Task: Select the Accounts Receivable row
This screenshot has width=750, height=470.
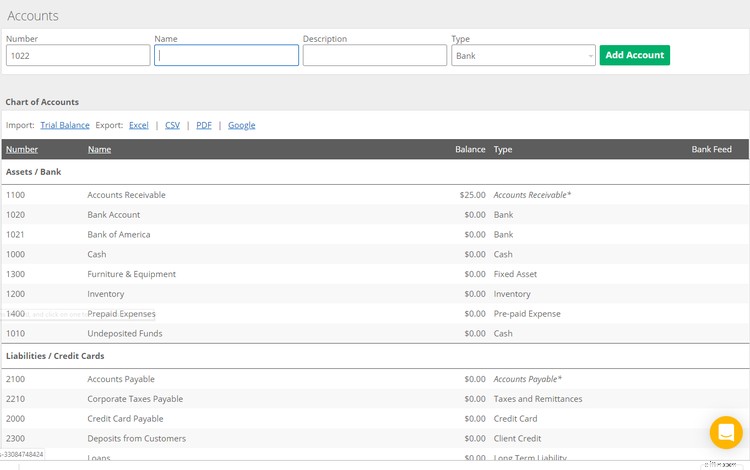Action: pyautogui.click(x=126, y=195)
